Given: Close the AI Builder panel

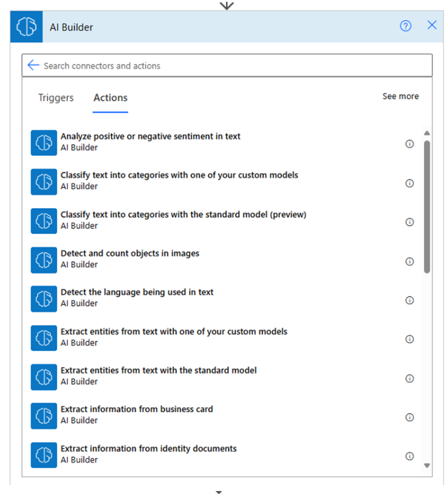Looking at the screenshot, I should click(432, 26).
